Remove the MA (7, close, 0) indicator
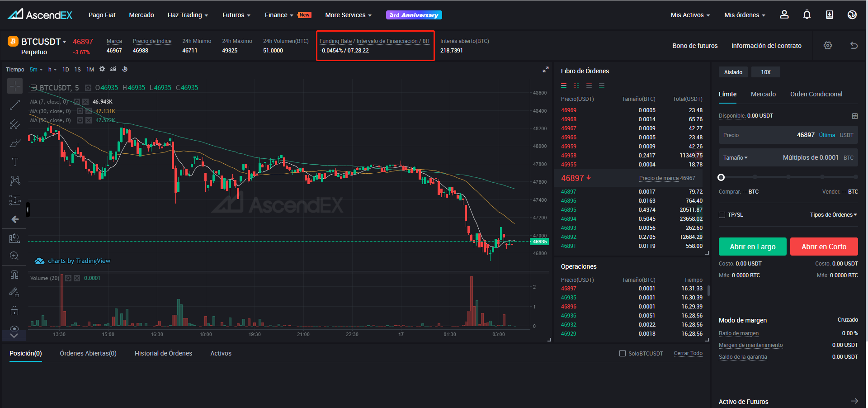The width and height of the screenshot is (868, 408). tap(85, 102)
